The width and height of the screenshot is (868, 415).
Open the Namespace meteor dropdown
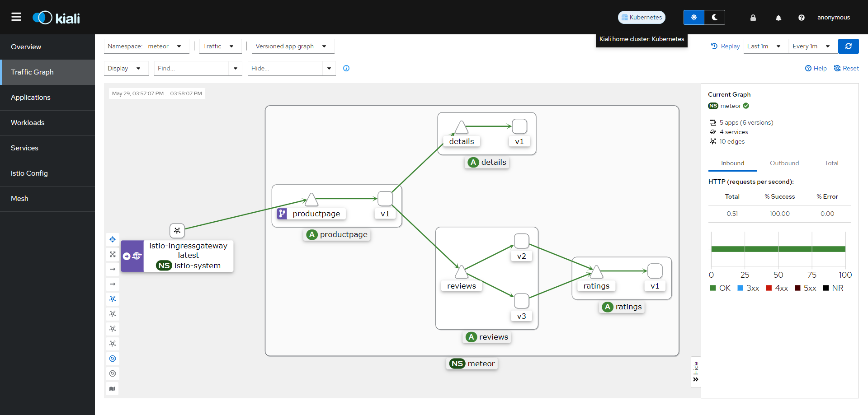(x=146, y=46)
